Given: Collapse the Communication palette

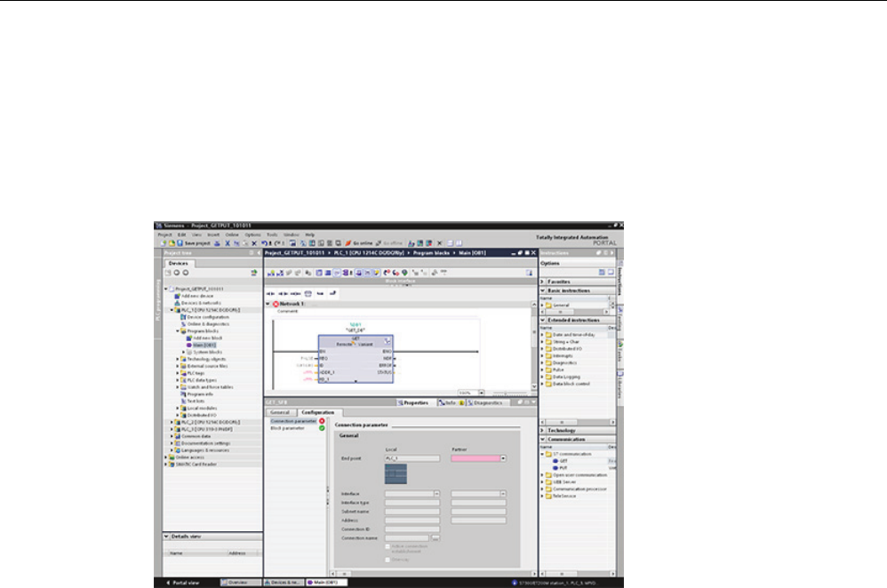Looking at the screenshot, I should point(542,440).
